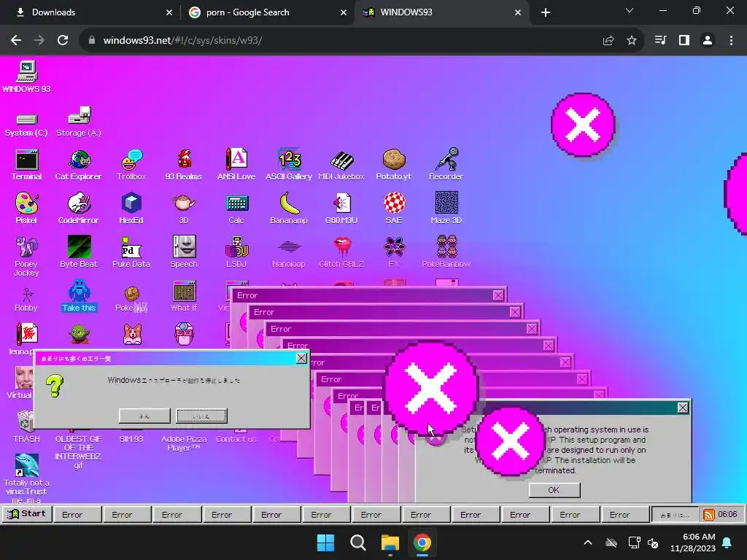Screen dimensions: 747x560
Task: Open the Storage (A:) floppy icon
Action: [x=79, y=122]
